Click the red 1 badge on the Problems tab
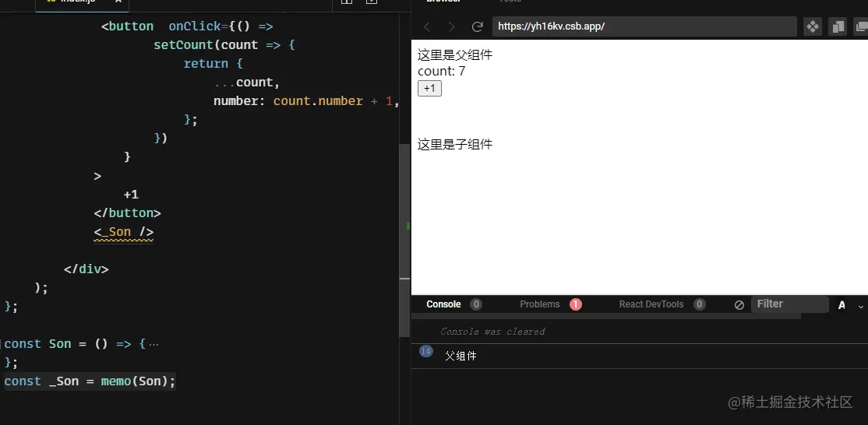Viewport: 868px width, 425px height. tap(576, 304)
